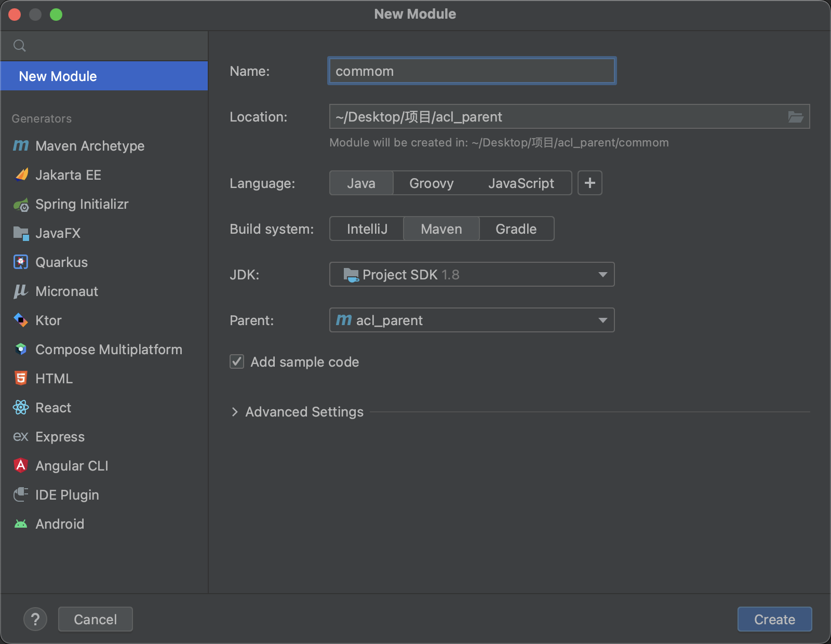Select the Angular CLI icon

[21, 466]
